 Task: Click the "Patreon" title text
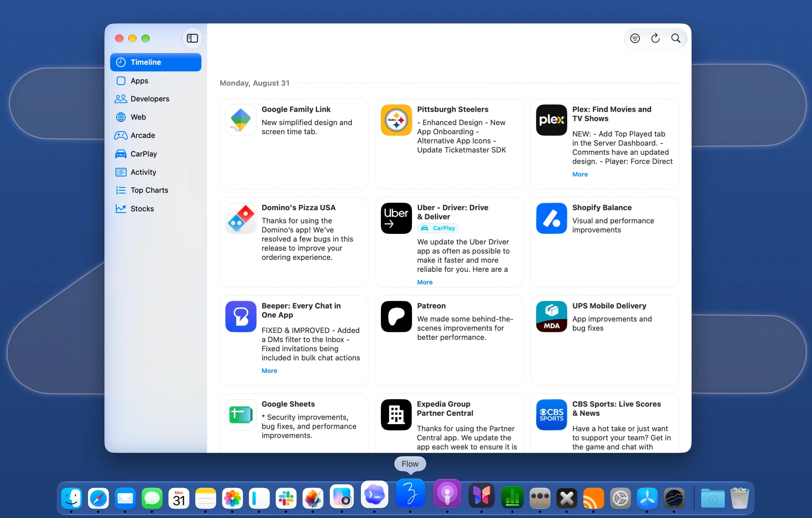(x=431, y=306)
